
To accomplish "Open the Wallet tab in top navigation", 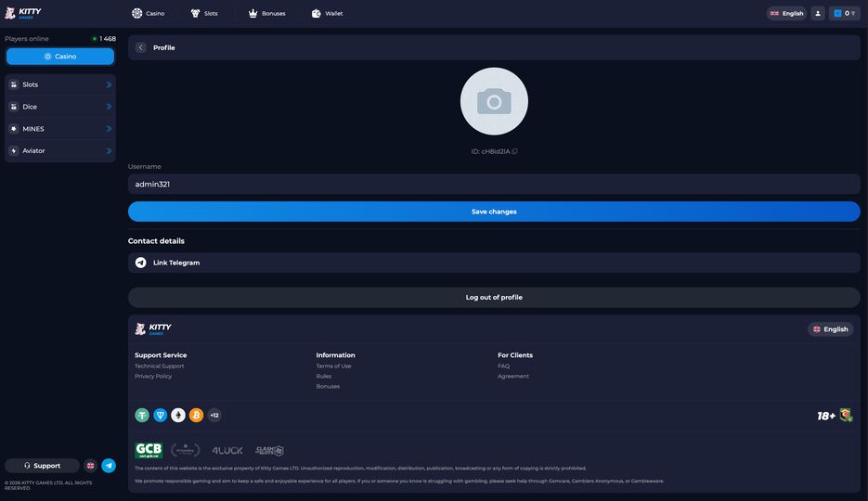I will 327,13.
